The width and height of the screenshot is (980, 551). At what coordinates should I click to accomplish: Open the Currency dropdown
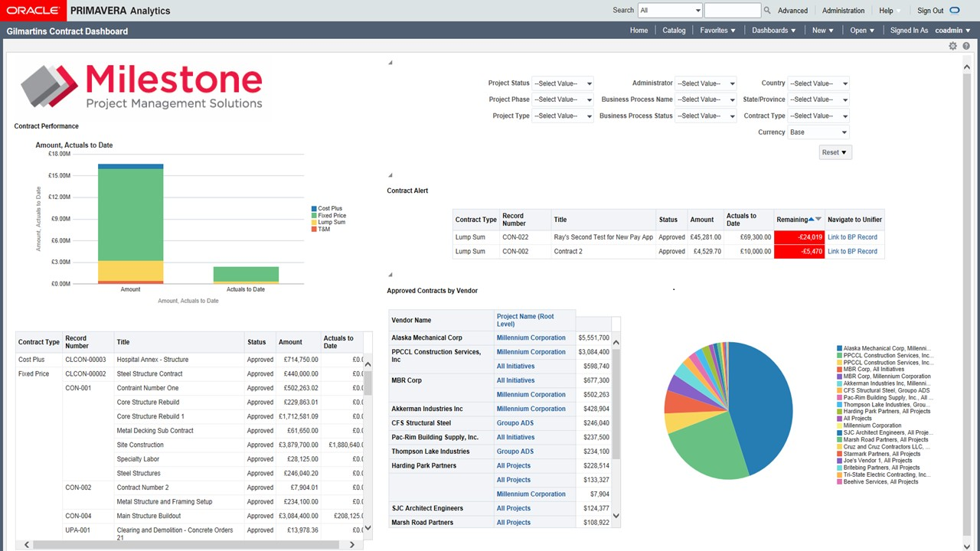818,132
